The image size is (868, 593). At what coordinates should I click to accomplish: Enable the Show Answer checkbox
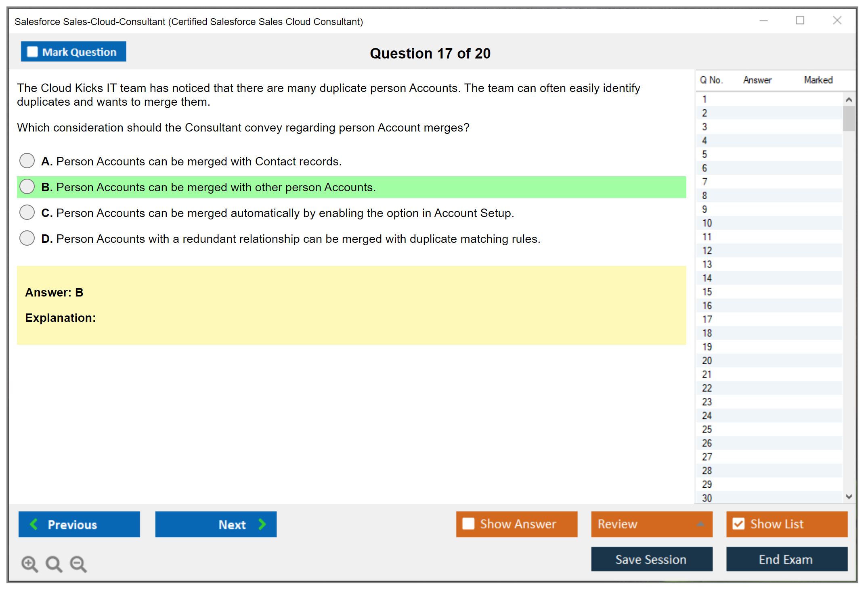(468, 524)
